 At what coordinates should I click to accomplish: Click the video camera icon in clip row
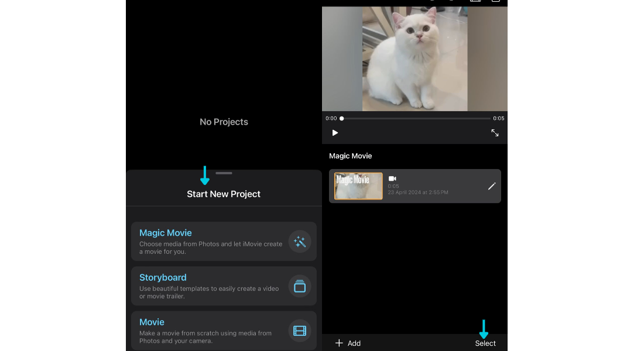coord(392,178)
